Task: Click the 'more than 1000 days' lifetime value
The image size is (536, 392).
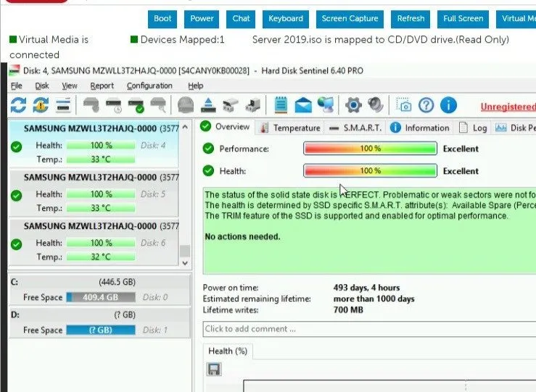Action: click(x=374, y=299)
